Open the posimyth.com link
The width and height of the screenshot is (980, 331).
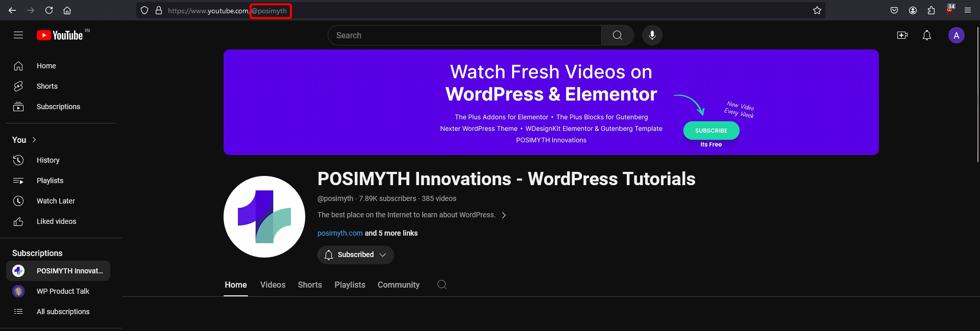point(340,233)
